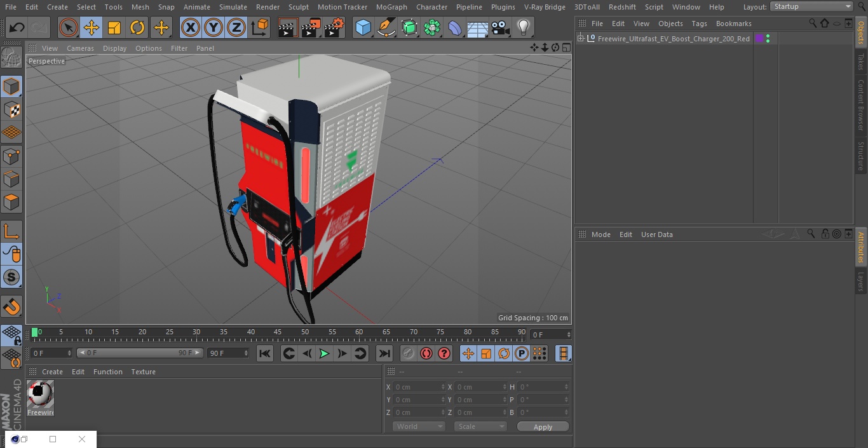The image size is (868, 448).
Task: Click the X position input field
Action: pos(419,387)
